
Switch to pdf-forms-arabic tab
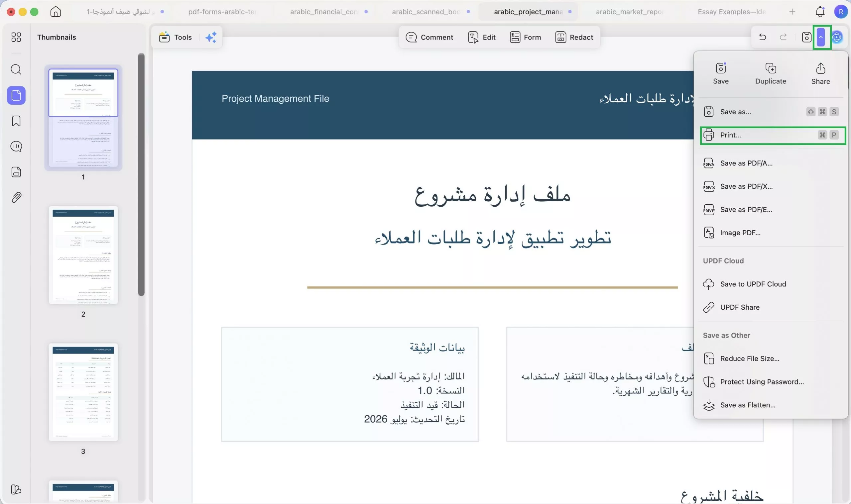click(222, 12)
